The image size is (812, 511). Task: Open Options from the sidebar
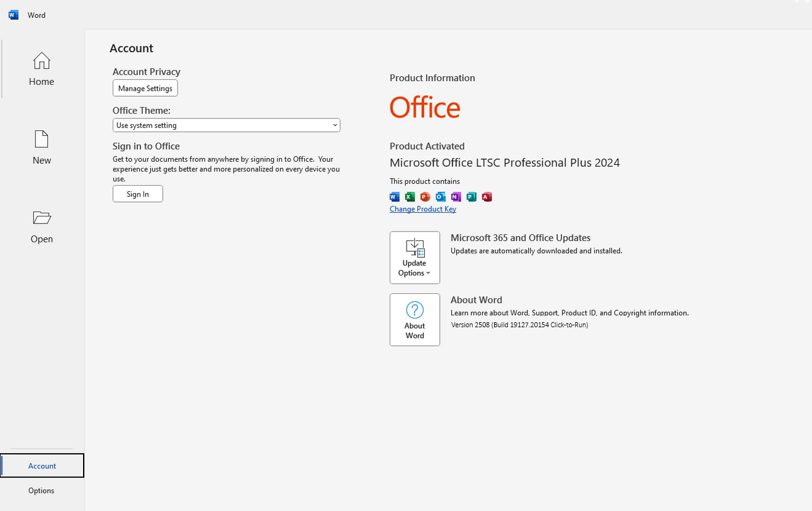pos(42,490)
